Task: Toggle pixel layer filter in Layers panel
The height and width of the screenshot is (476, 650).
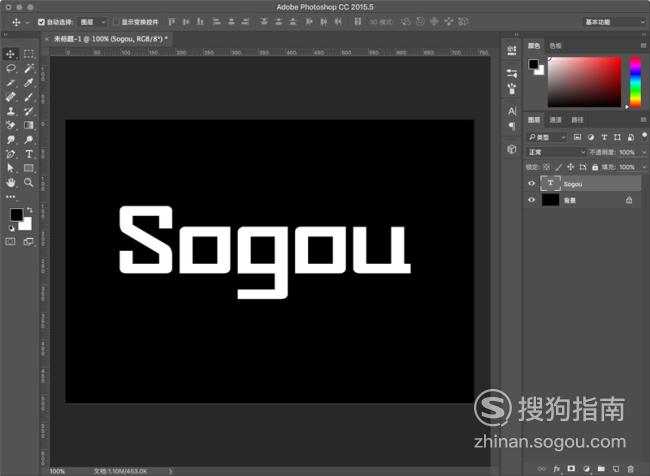Action: [577, 137]
